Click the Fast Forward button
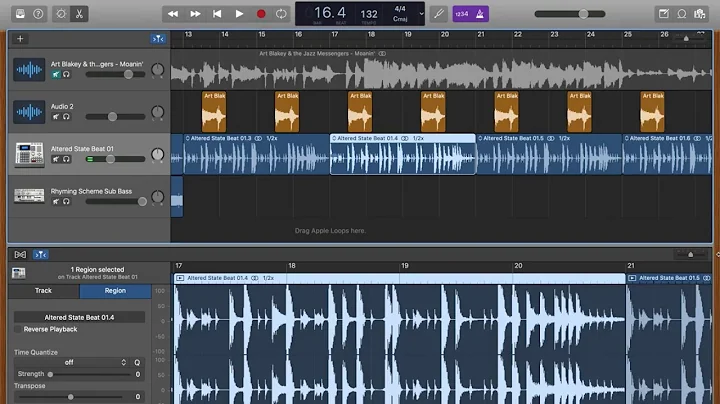Viewport: 720px width, 404px height. [x=195, y=14]
